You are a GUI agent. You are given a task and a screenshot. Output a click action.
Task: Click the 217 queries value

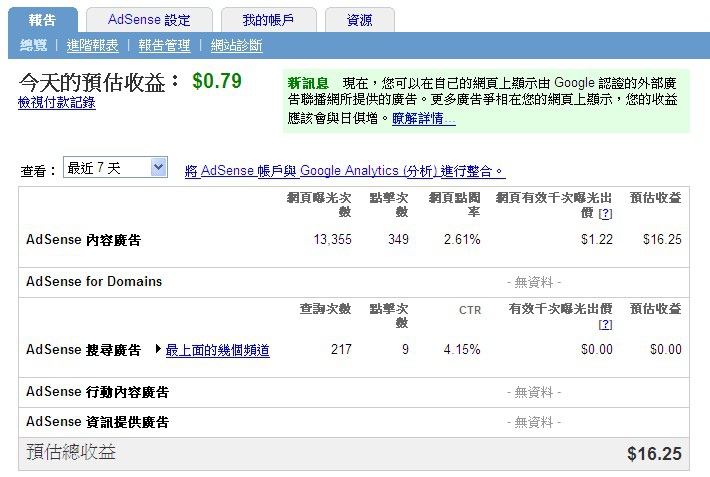341,349
